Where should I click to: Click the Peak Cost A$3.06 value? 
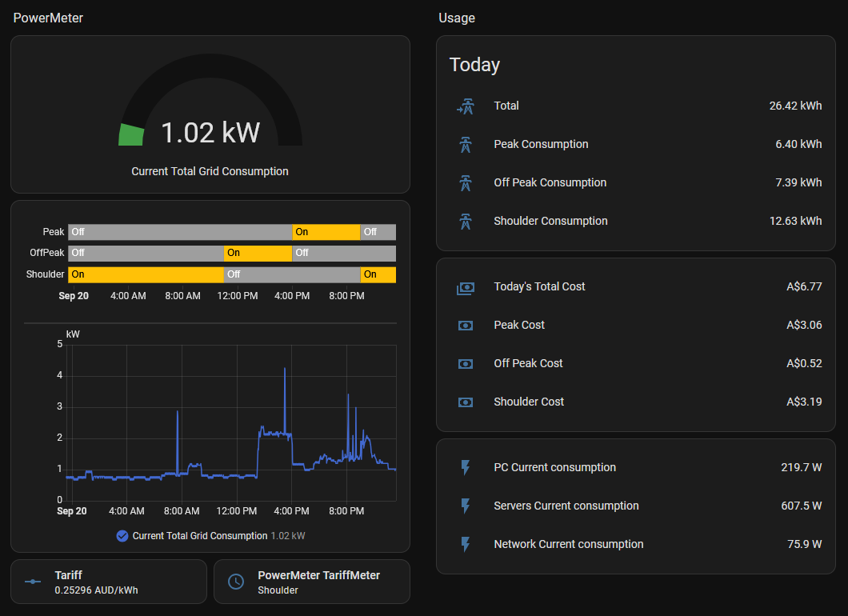click(804, 325)
